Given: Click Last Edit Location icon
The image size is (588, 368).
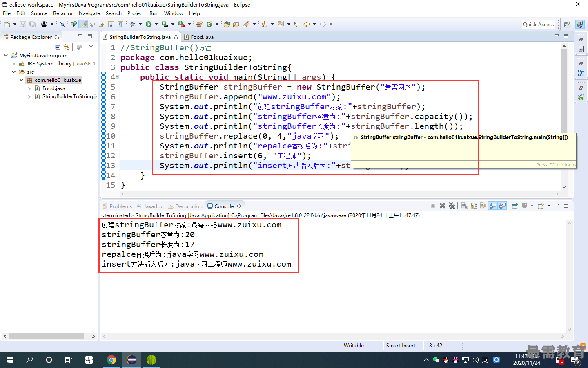Looking at the screenshot, I should tap(297, 24).
